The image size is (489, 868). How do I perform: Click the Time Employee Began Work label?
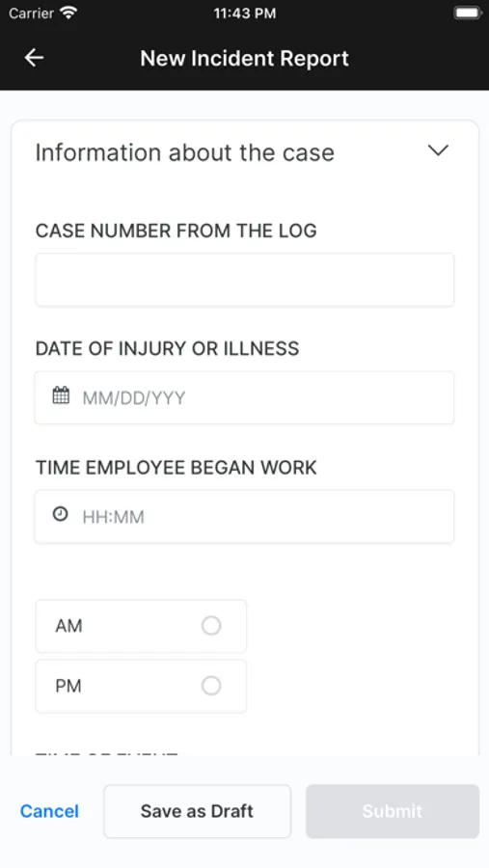177,468
